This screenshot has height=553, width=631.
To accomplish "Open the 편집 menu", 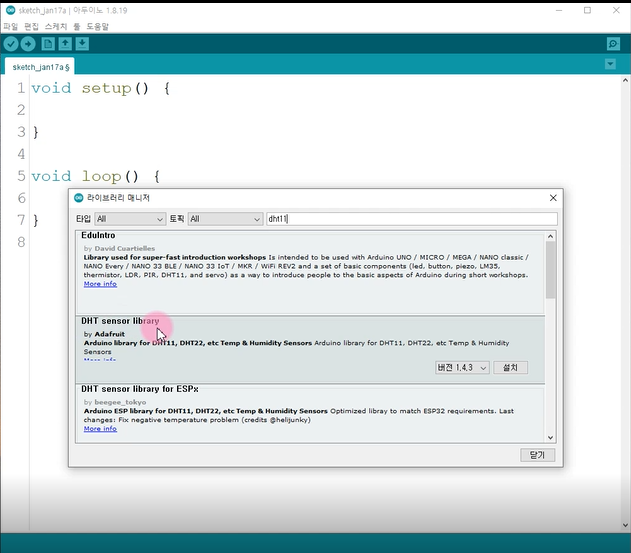I will point(31,27).
